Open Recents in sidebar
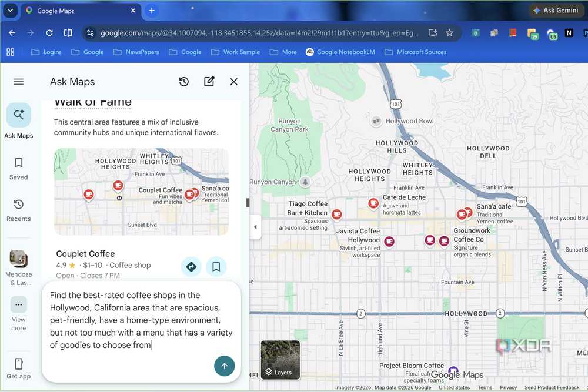Image resolution: width=588 pixels, height=392 pixels. coord(18,210)
